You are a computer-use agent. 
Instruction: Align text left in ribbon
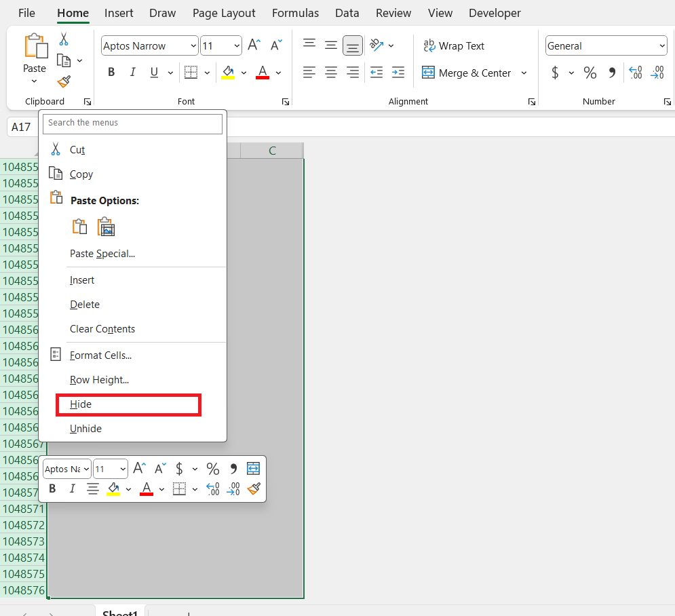coord(309,73)
